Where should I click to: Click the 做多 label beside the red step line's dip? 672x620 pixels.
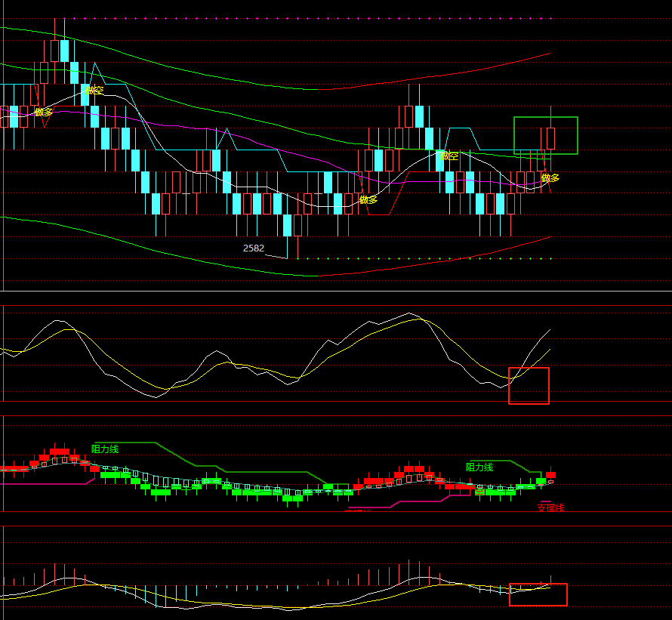point(368,200)
